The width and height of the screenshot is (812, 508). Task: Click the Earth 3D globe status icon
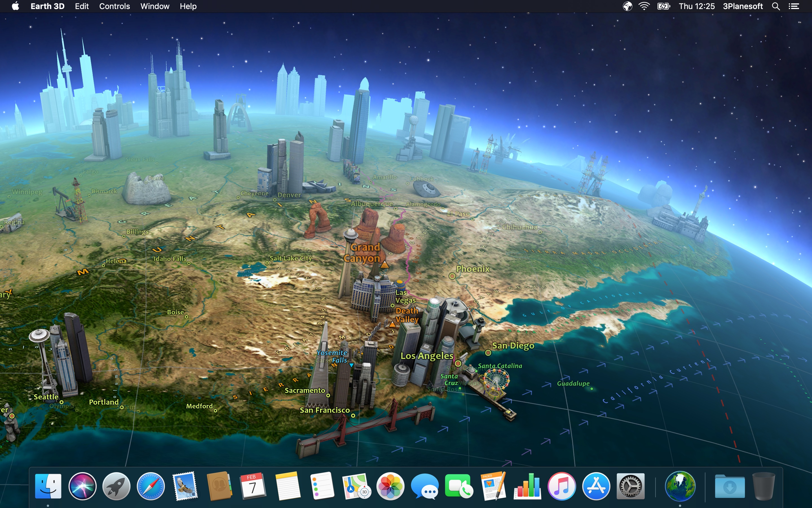click(x=627, y=6)
